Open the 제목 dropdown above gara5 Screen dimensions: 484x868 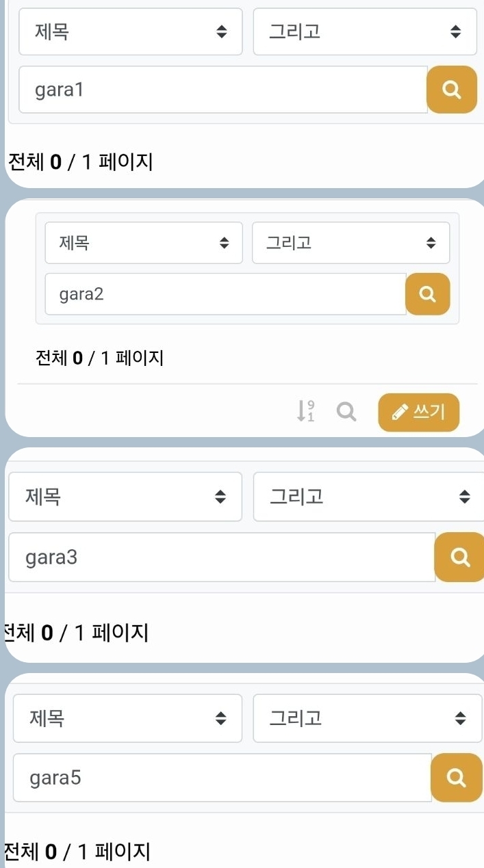(127, 718)
